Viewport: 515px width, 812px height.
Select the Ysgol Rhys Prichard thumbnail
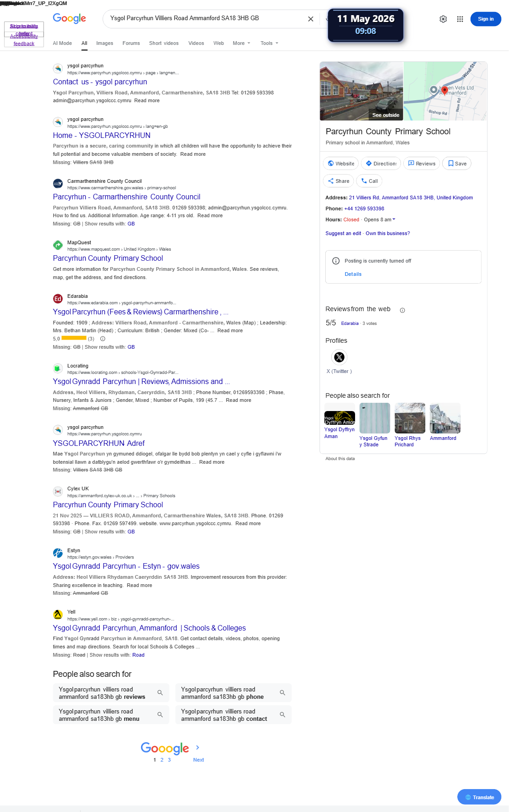(x=410, y=418)
